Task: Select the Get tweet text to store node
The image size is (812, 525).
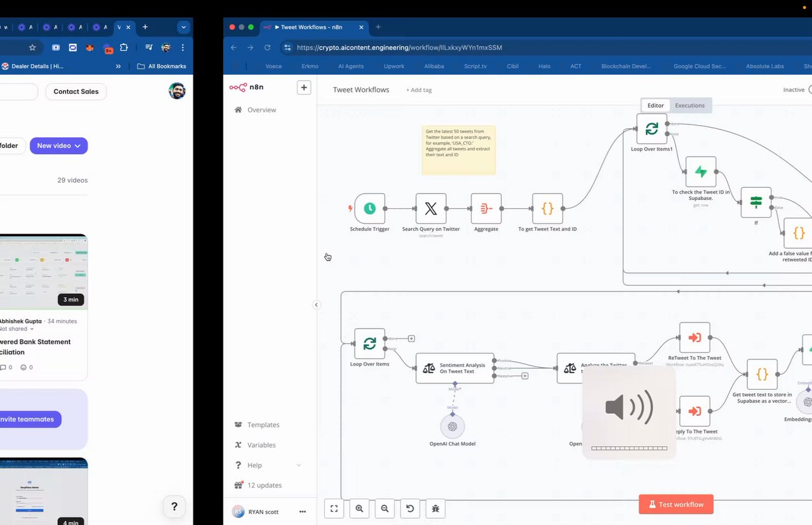Action: click(x=762, y=375)
